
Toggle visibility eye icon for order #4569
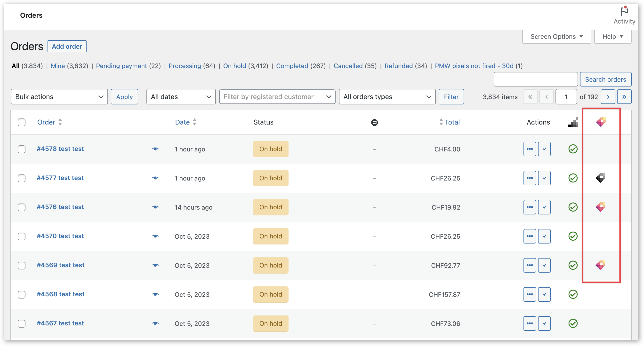pyautogui.click(x=154, y=265)
